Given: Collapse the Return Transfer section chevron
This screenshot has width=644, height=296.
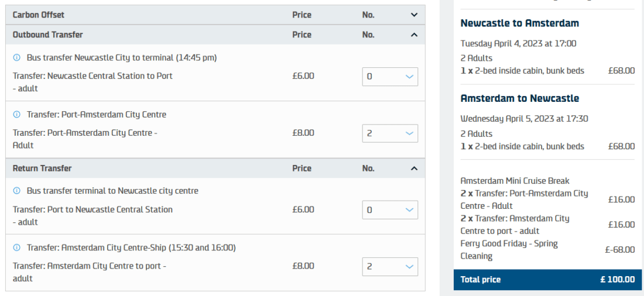Looking at the screenshot, I should (x=414, y=168).
